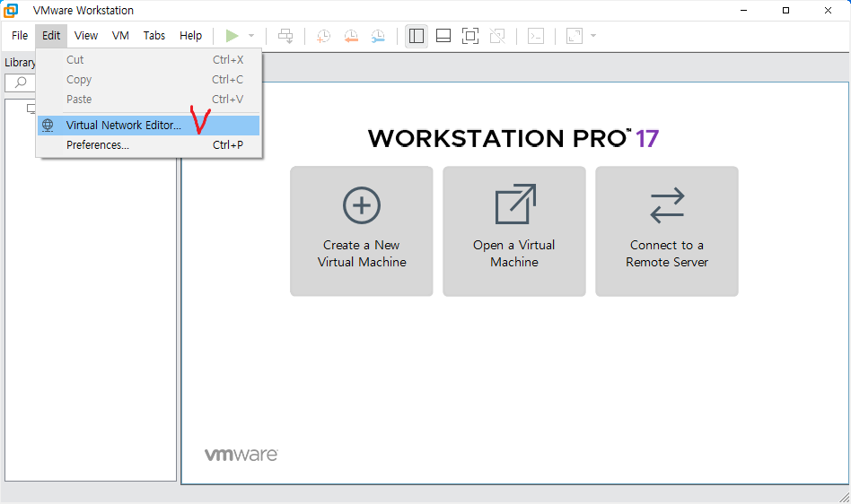Screen dimensions: 851x504
Task: Click the Open a Virtual Machine label
Action: pos(514,254)
